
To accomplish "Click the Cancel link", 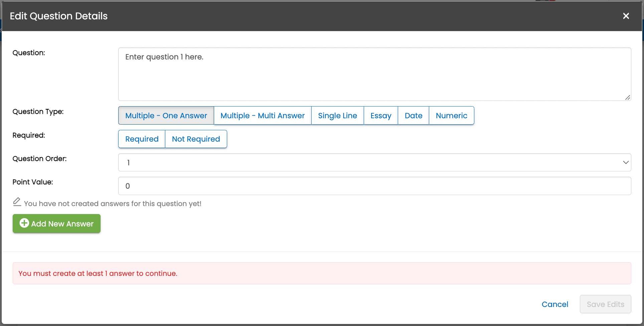I will pyautogui.click(x=555, y=304).
